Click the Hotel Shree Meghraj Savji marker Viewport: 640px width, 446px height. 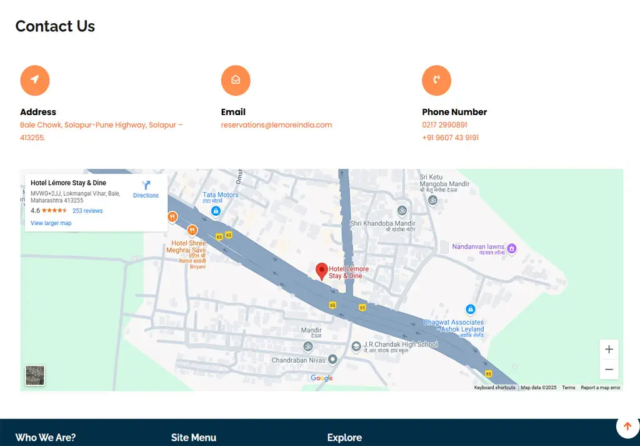[x=192, y=230]
